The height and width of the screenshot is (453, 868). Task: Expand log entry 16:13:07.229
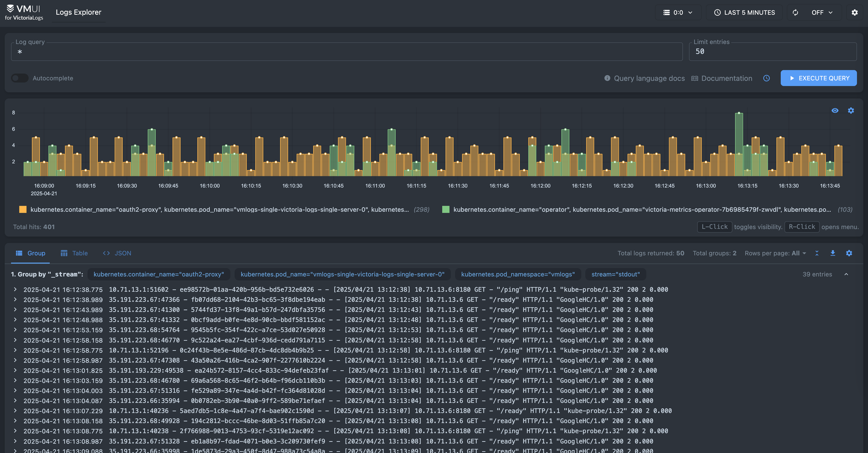(x=15, y=410)
